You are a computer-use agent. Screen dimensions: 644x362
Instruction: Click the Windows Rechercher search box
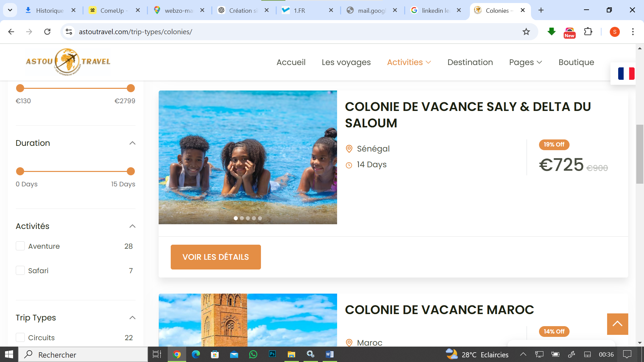pyautogui.click(x=83, y=354)
